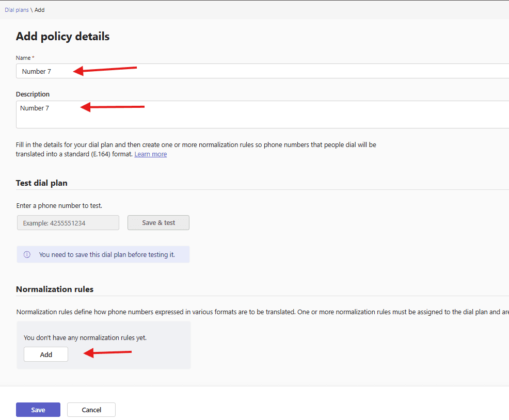Open the Learn more link
This screenshot has width=509, height=420.
pos(150,154)
